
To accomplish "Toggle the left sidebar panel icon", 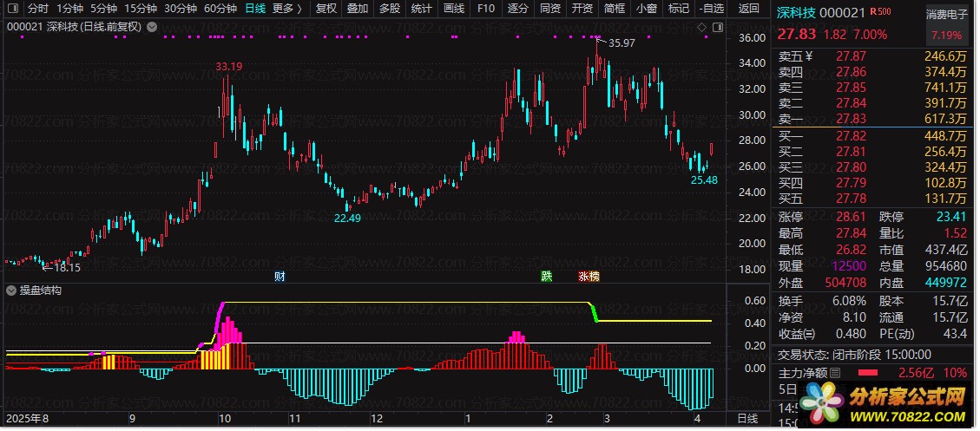I will pos(15,9).
